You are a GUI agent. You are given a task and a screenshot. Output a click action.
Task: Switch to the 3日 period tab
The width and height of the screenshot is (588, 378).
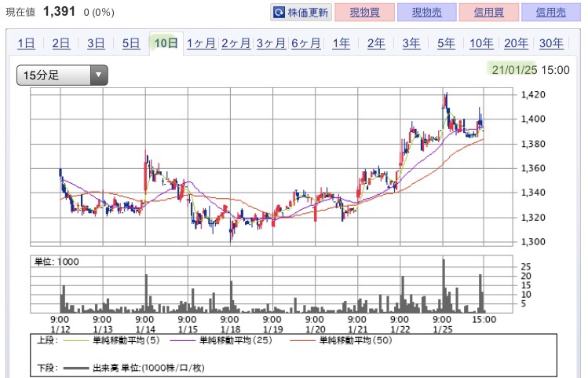(x=96, y=43)
